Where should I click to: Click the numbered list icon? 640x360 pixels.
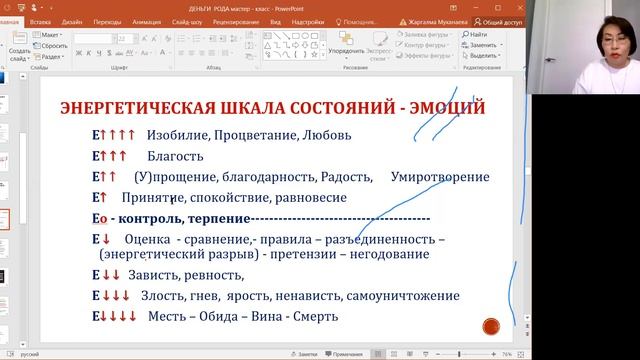197,39
